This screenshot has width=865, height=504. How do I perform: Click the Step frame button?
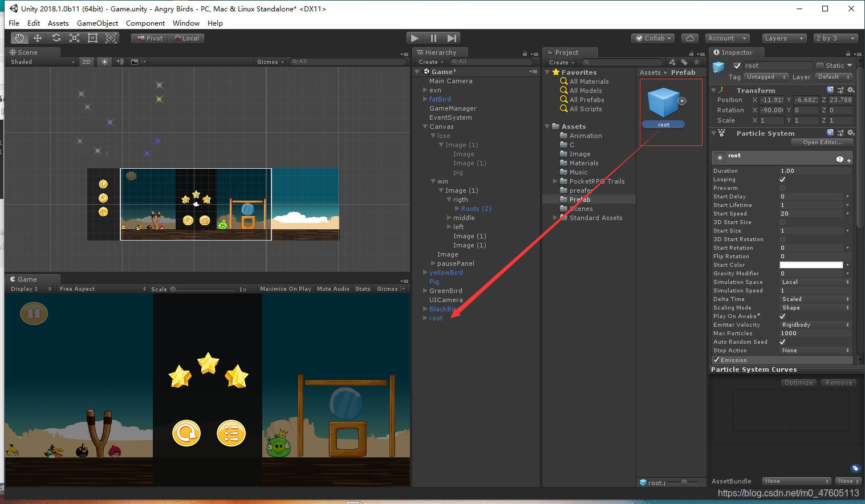click(x=452, y=38)
